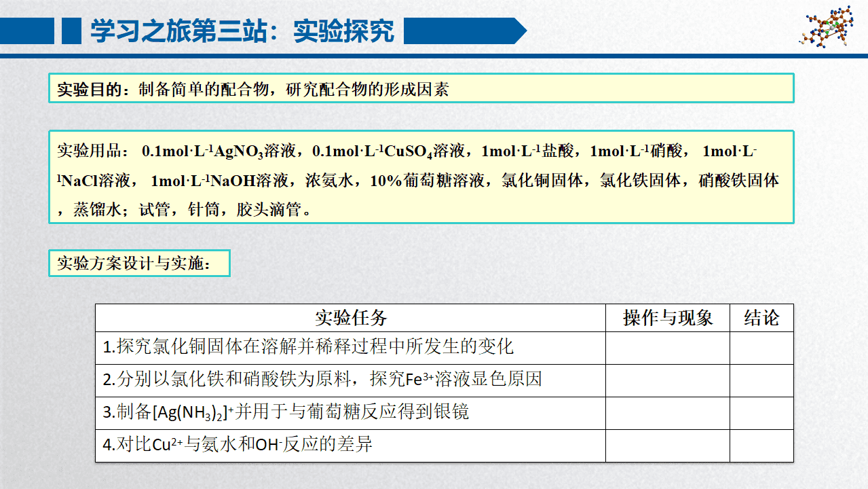This screenshot has width=868, height=489.
Task: Click empty 结论 cell for task 1
Action: coord(761,348)
